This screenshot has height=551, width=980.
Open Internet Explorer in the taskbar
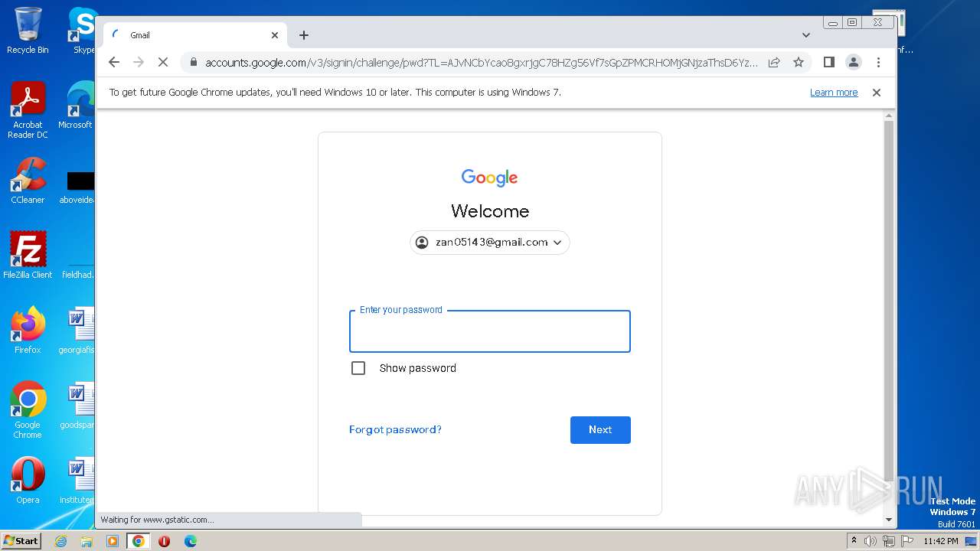60,541
